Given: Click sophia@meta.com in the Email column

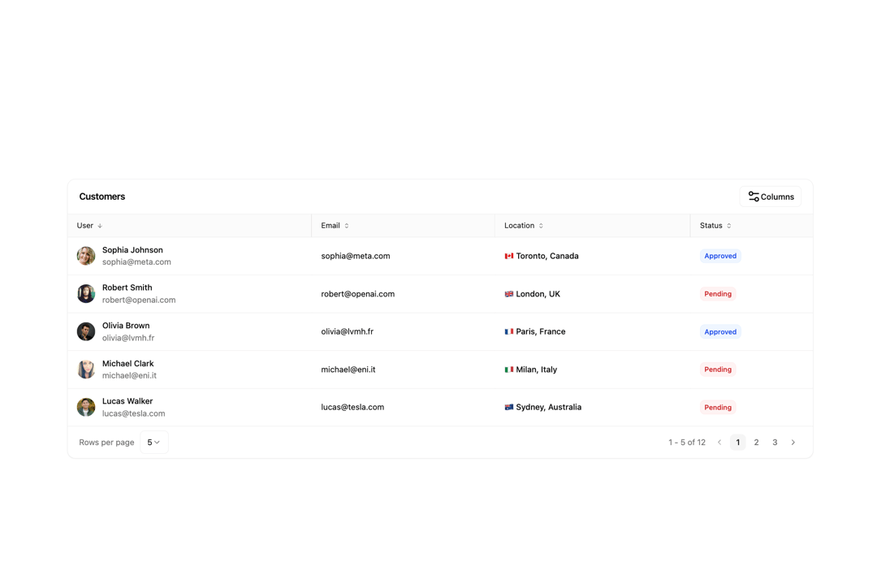Looking at the screenshot, I should click(x=356, y=257).
